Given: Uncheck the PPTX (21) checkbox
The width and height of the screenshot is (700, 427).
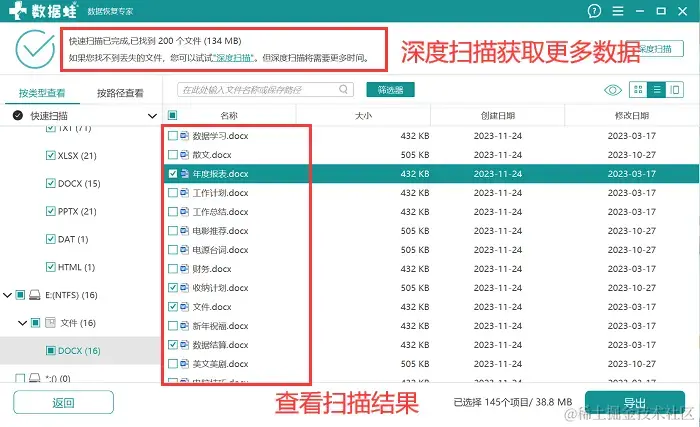Looking at the screenshot, I should 50,211.
